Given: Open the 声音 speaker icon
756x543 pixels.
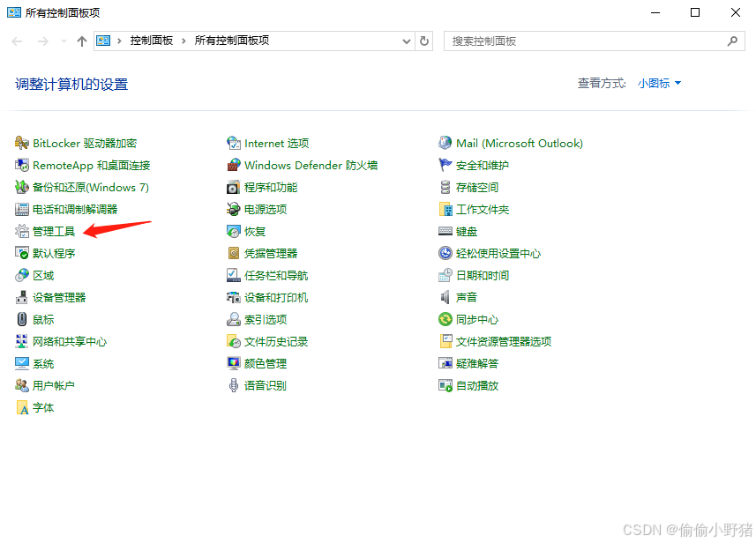Looking at the screenshot, I should pos(445,297).
